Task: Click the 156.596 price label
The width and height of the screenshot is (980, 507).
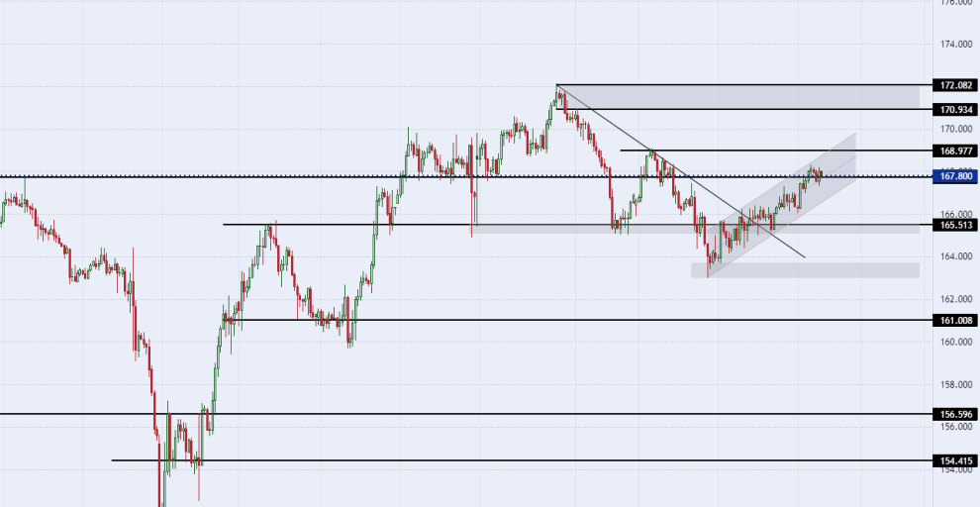Action: coord(953,414)
